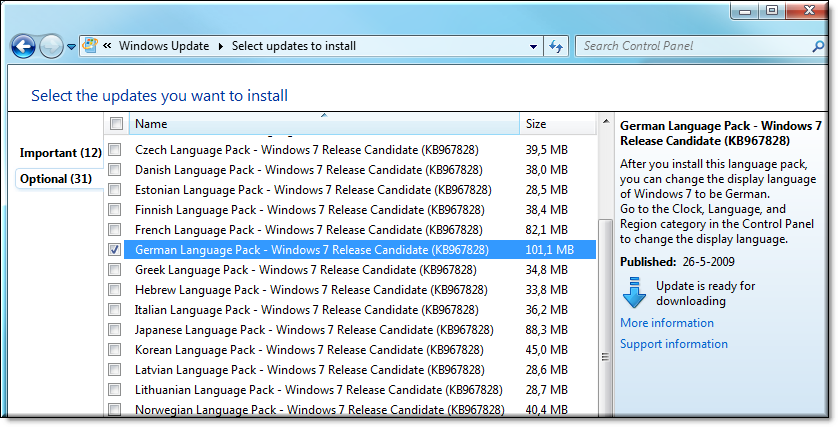Click the Published date 26-5-2009
The image size is (838, 427).
coord(709,262)
